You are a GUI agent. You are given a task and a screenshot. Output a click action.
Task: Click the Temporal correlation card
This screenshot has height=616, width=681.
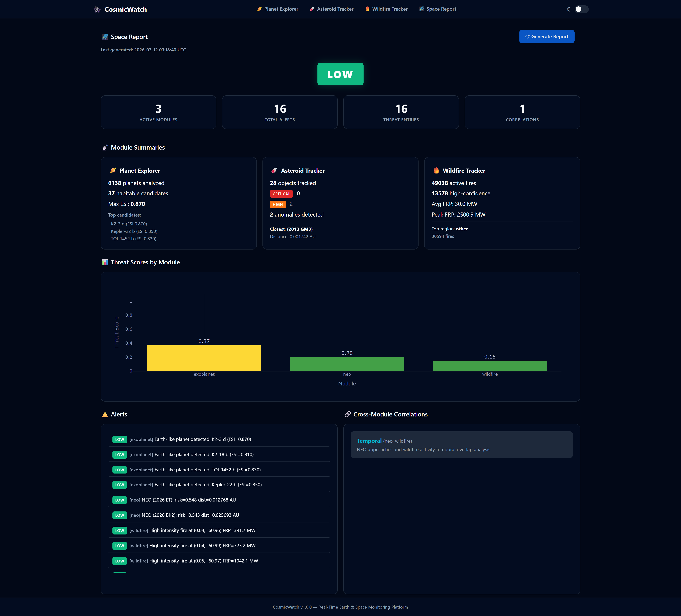pos(461,444)
